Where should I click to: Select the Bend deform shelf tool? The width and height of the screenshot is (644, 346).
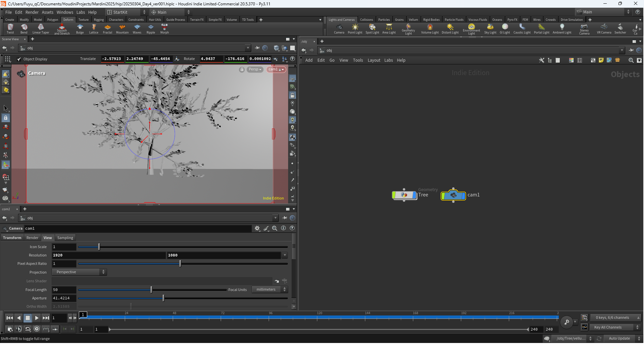click(24, 29)
